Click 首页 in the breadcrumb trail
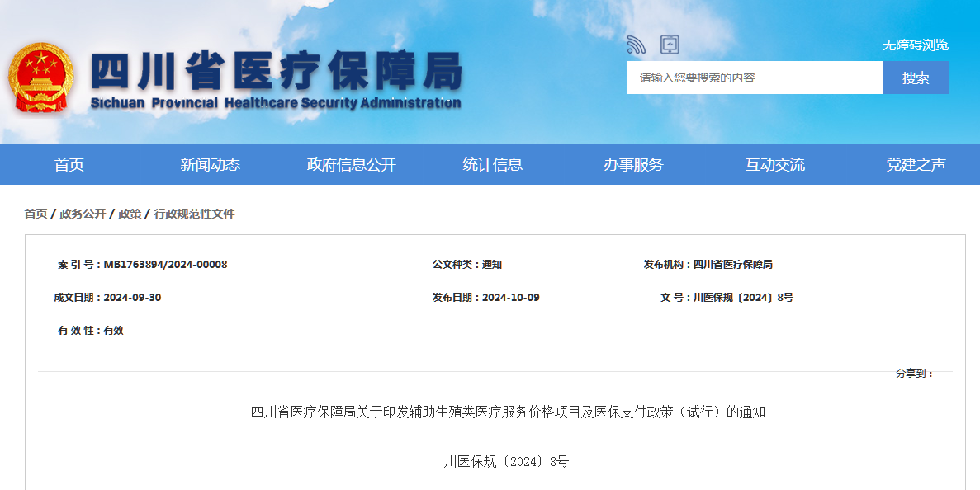The width and height of the screenshot is (980, 490). click(34, 214)
